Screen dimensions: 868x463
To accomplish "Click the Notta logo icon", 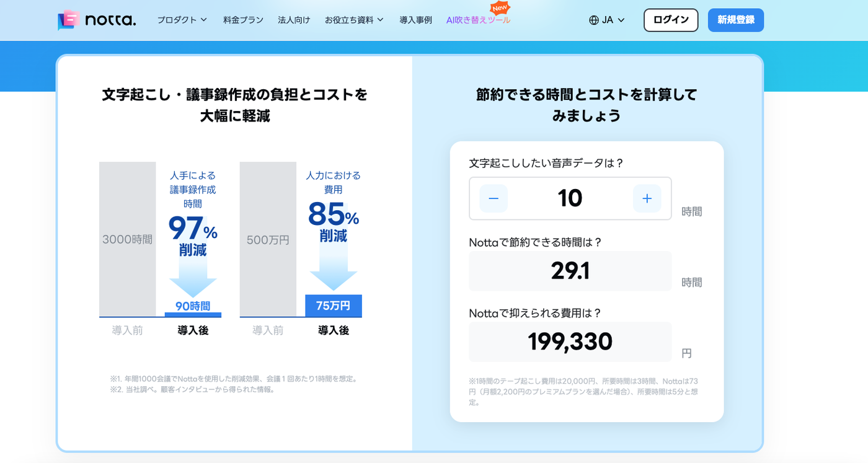I will (68, 20).
